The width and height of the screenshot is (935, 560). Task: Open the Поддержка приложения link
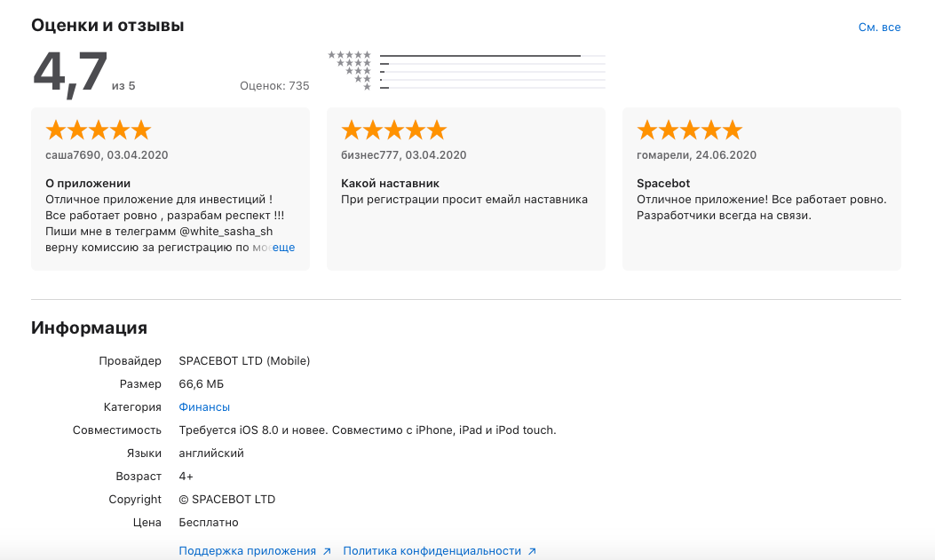[247, 550]
